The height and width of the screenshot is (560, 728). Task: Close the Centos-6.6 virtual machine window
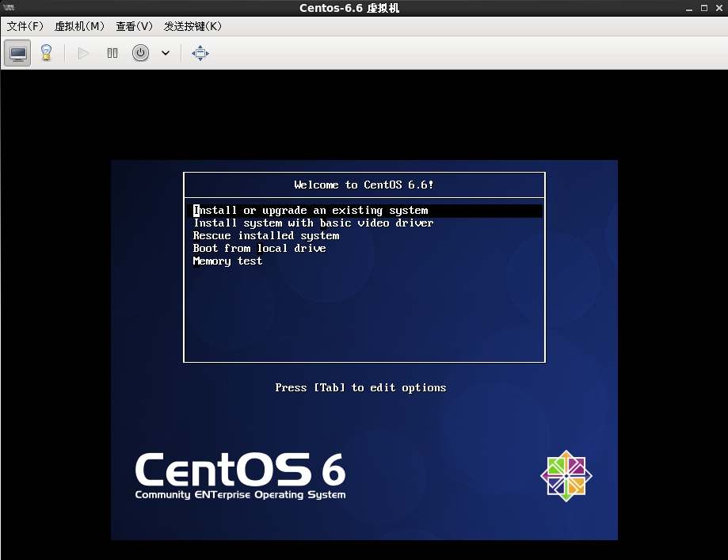coord(718,8)
